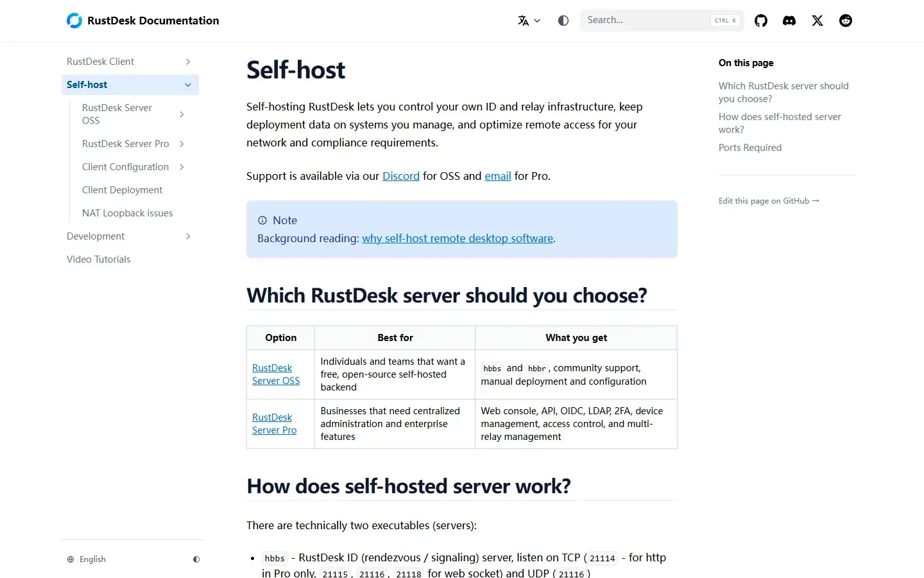This screenshot has width=924, height=578.
Task: Click the hbbs code in table
Action: coord(492,369)
